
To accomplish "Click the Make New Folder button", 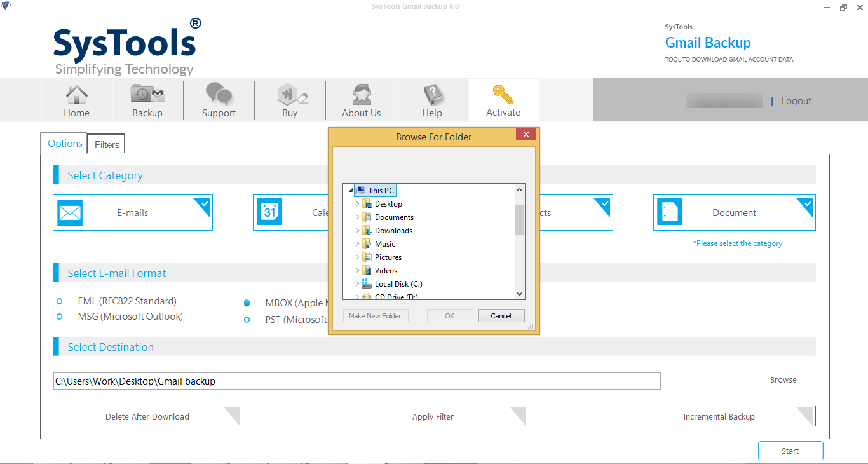I will point(375,316).
